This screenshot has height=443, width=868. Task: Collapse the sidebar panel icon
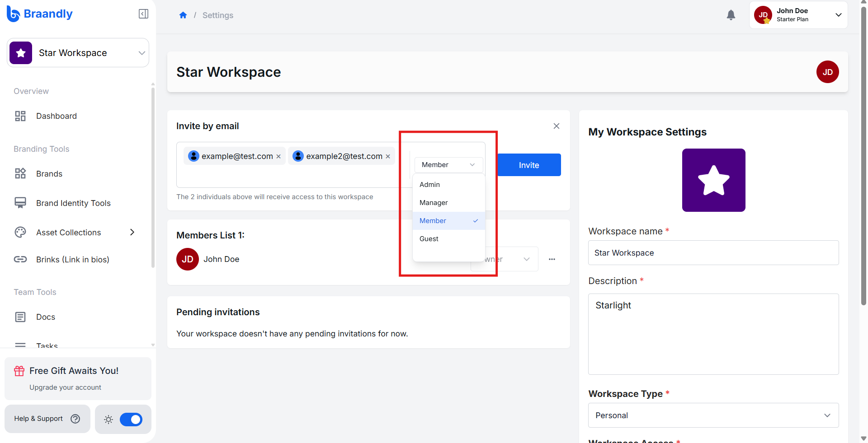(143, 14)
